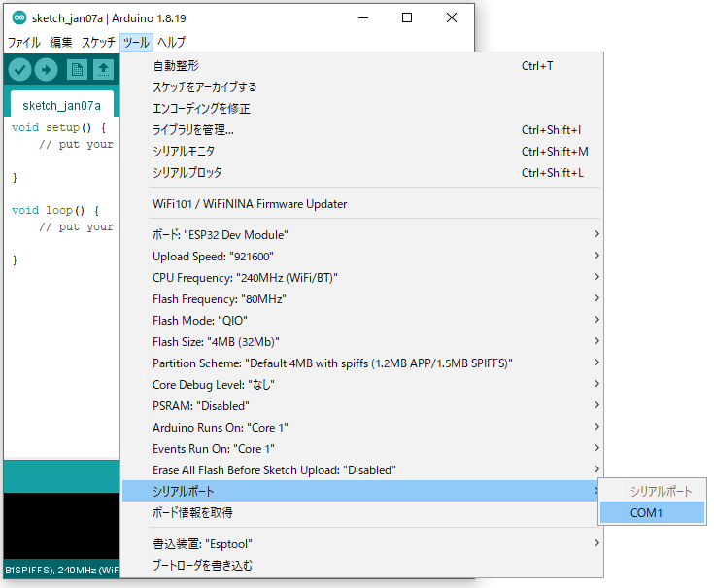Click the Open sketch (up arrow) toolbar icon

(103, 70)
